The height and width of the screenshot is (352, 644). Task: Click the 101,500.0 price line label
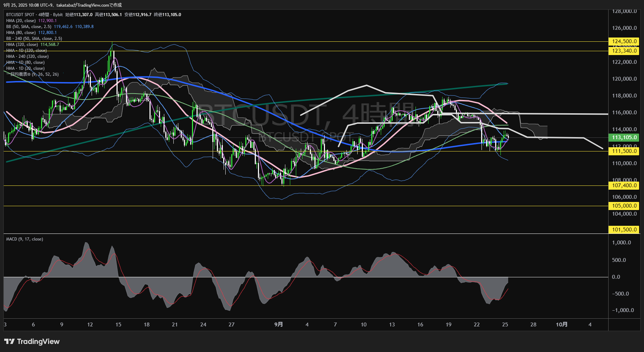tap(624, 230)
